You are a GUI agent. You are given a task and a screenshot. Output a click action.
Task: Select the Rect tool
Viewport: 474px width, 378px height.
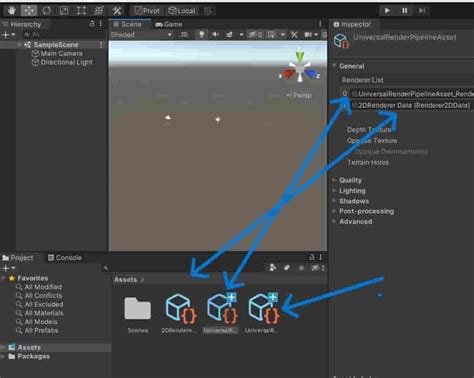tap(81, 11)
